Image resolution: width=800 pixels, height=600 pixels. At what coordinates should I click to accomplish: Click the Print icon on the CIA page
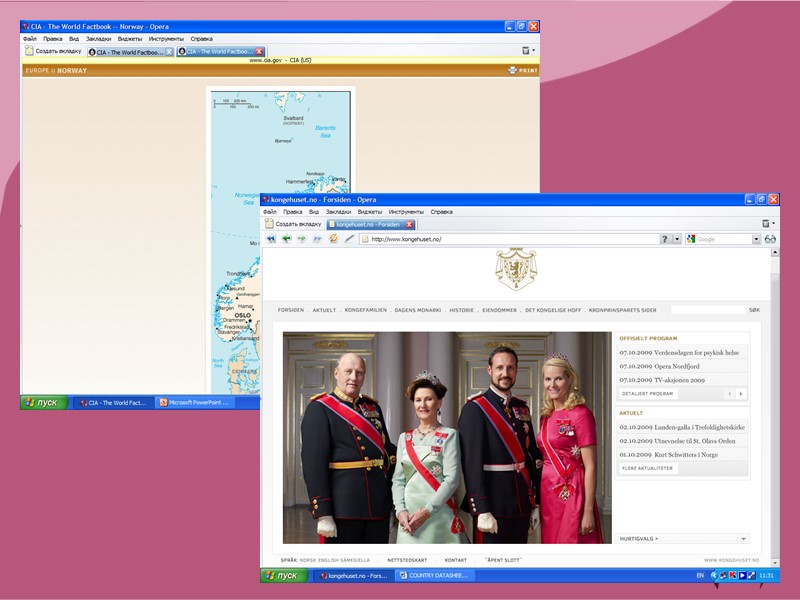pos(512,70)
